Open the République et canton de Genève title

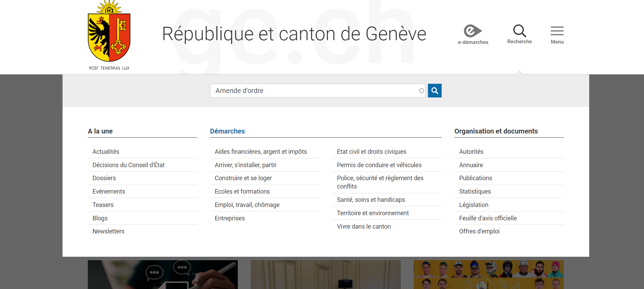tap(294, 34)
